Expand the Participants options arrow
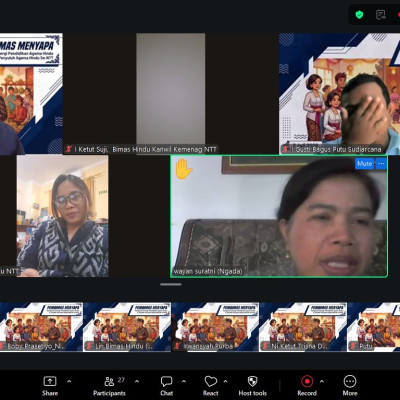This screenshot has width=400, height=400. click(x=137, y=381)
